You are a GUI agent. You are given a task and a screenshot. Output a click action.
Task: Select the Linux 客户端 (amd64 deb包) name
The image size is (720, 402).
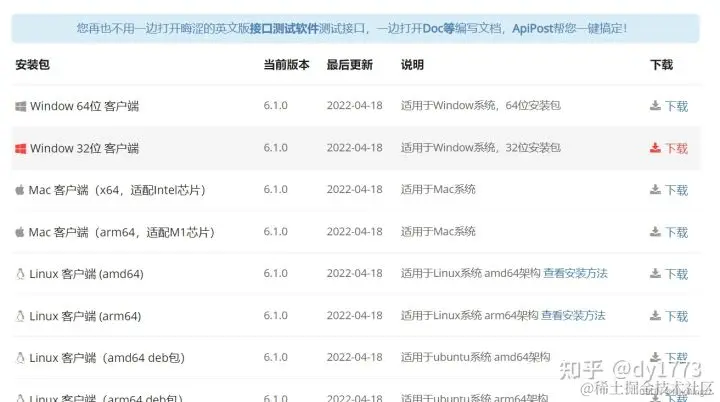[107, 358]
